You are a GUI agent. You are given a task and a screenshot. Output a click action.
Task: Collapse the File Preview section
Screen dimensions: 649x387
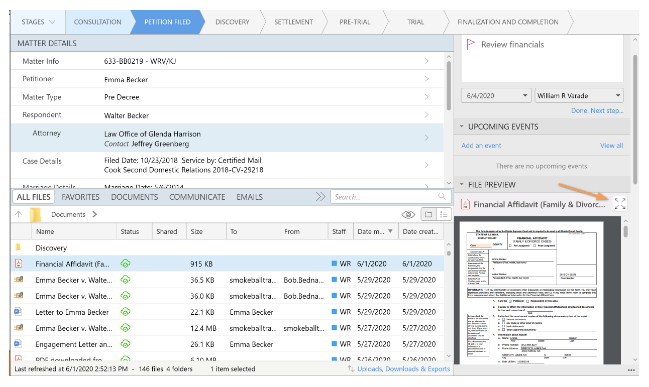point(462,184)
